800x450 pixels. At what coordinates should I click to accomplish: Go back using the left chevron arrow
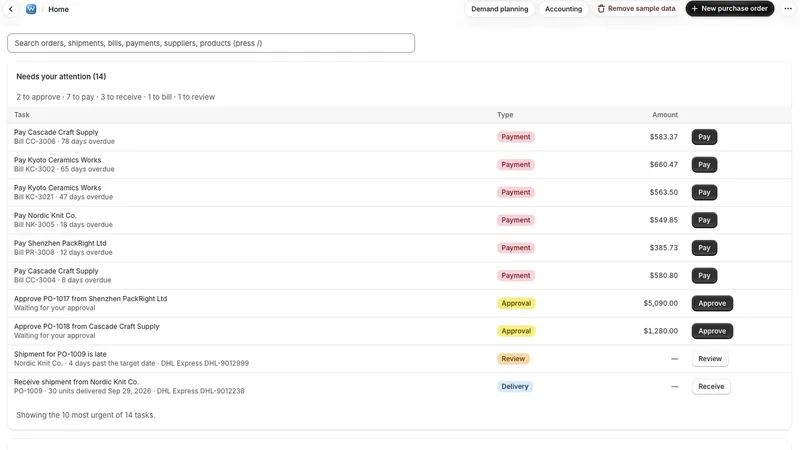click(11, 9)
